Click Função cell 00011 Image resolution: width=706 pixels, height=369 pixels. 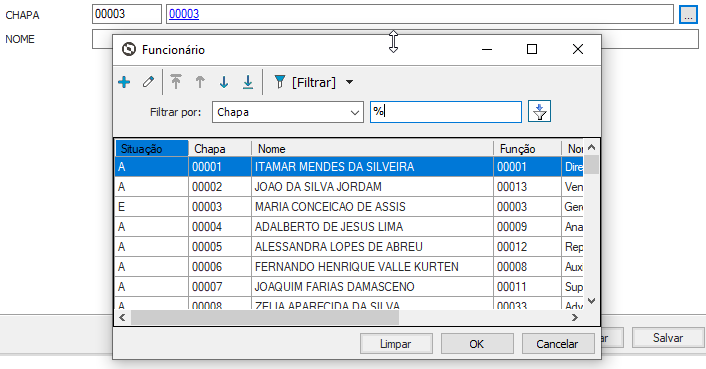click(x=527, y=287)
